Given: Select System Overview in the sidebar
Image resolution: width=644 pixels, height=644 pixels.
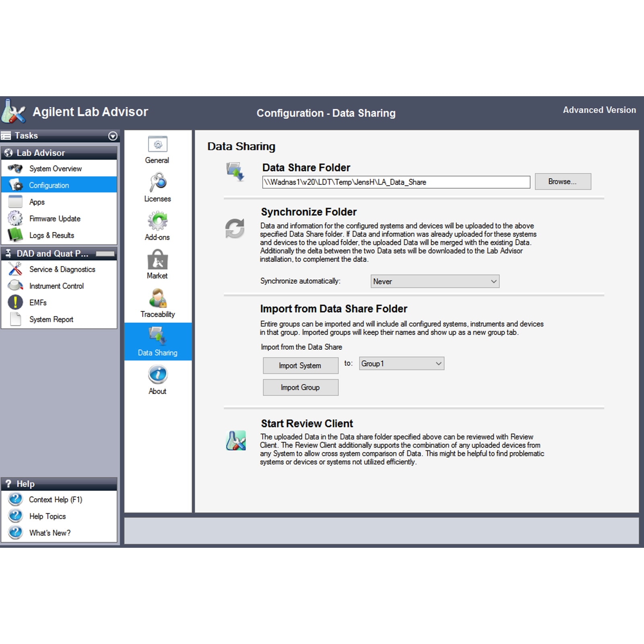Looking at the screenshot, I should point(55,169).
